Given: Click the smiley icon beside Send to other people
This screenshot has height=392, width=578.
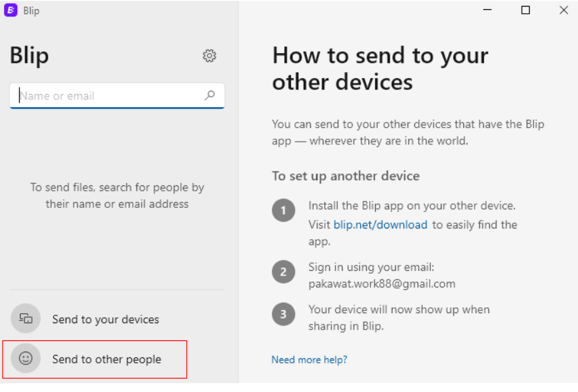Looking at the screenshot, I should [x=26, y=359].
